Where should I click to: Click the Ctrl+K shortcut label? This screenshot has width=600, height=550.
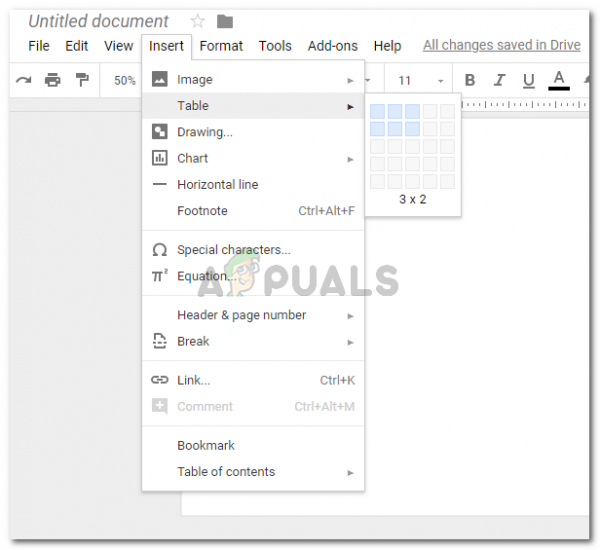337,380
